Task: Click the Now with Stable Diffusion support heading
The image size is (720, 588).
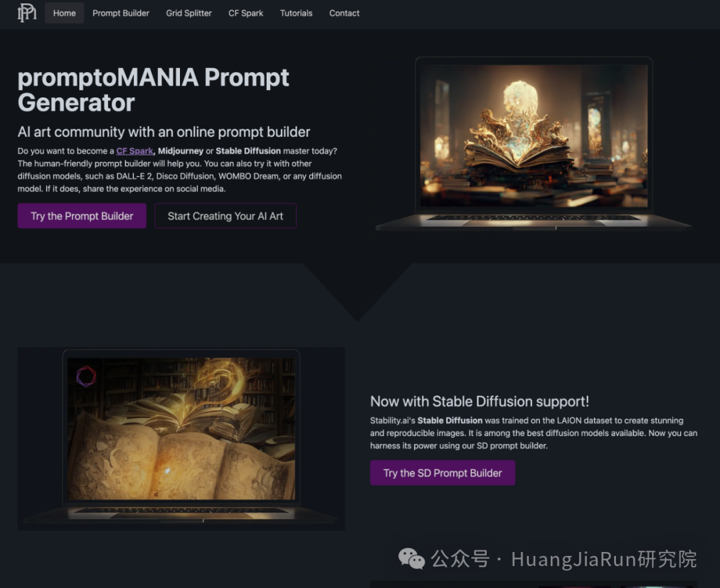Action: click(479, 401)
